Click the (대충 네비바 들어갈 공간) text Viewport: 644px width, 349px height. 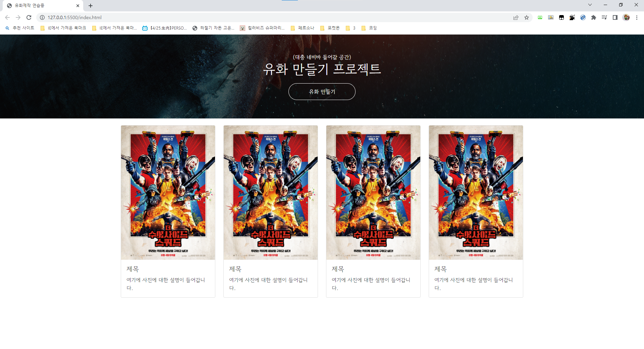point(322,57)
